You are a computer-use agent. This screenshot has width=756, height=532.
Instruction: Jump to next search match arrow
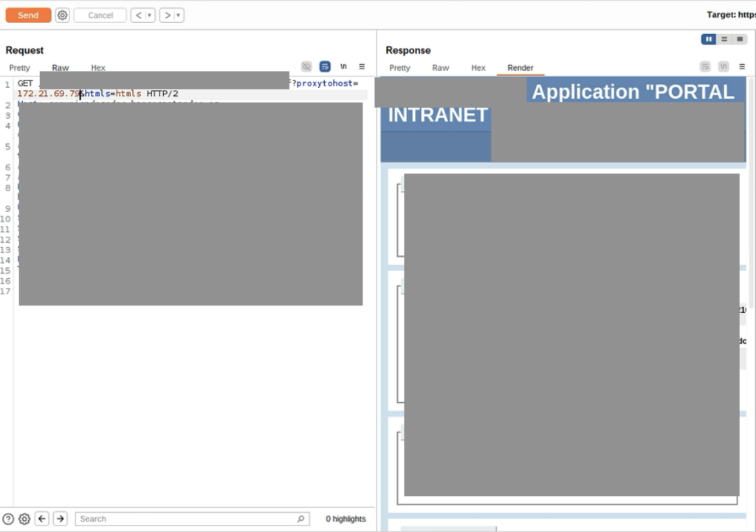(x=61, y=519)
